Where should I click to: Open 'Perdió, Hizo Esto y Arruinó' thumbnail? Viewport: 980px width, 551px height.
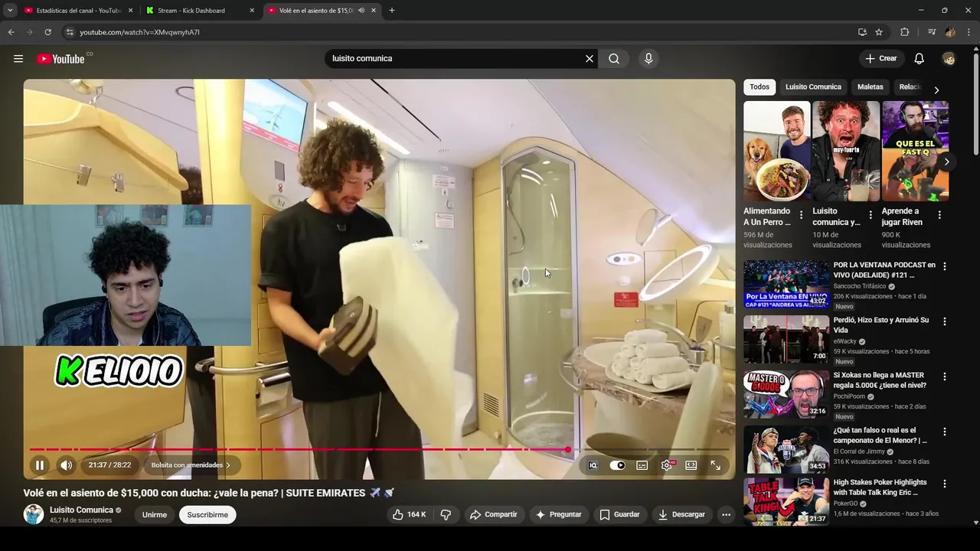click(786, 339)
